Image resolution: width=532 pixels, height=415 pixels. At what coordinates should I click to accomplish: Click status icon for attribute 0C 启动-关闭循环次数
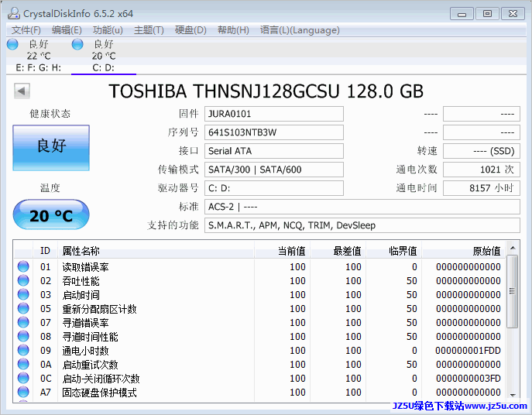click(x=23, y=378)
